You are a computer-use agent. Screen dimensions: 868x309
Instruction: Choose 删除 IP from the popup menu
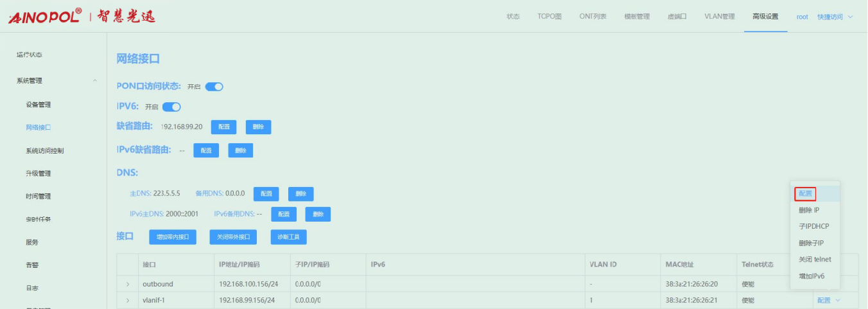click(x=808, y=210)
